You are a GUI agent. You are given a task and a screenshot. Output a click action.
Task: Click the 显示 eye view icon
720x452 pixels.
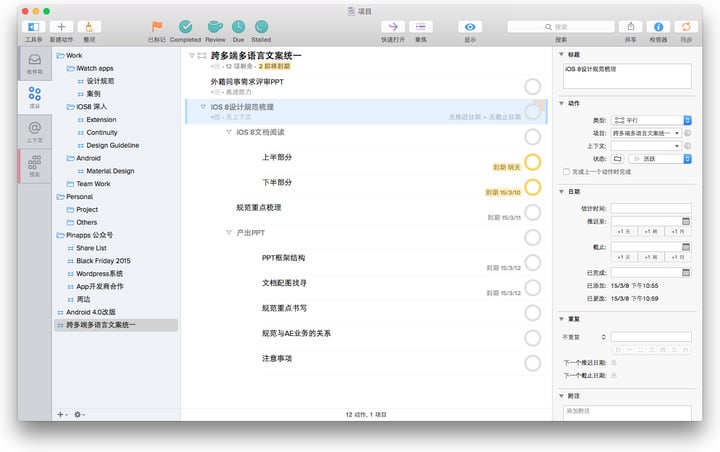tap(470, 27)
